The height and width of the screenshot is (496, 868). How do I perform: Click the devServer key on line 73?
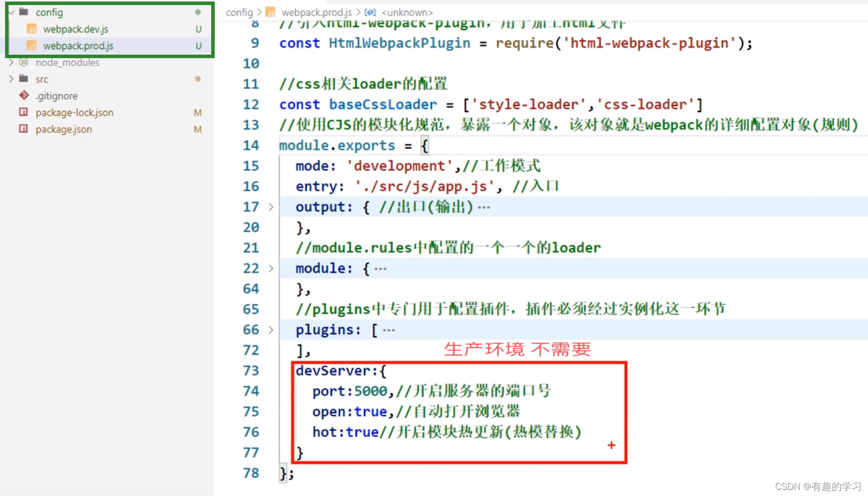pyautogui.click(x=333, y=371)
